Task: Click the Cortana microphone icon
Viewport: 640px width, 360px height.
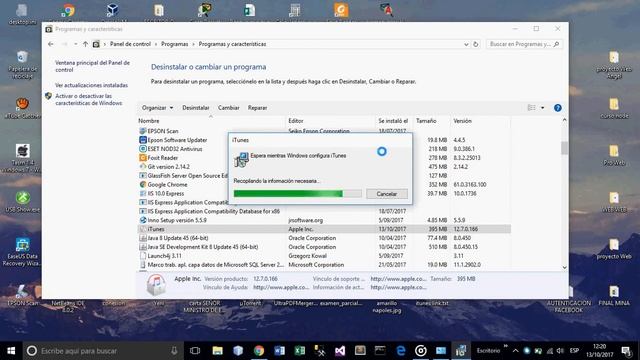Action: click(174, 351)
